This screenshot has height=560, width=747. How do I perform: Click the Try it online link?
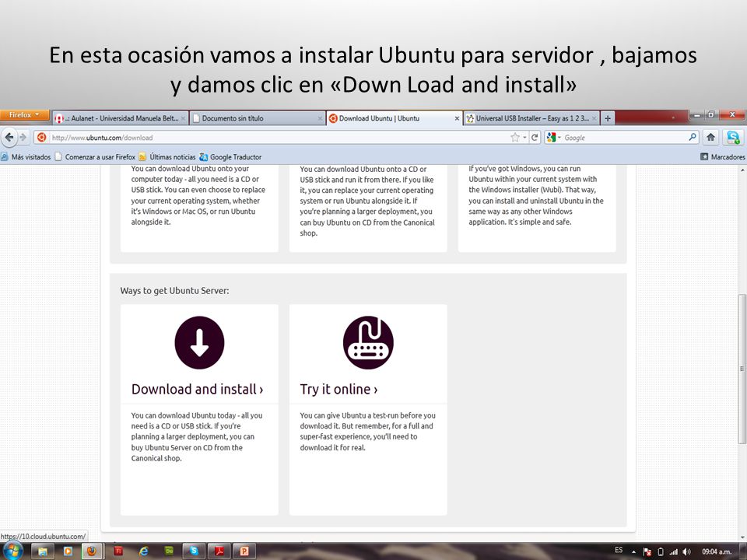coord(338,389)
